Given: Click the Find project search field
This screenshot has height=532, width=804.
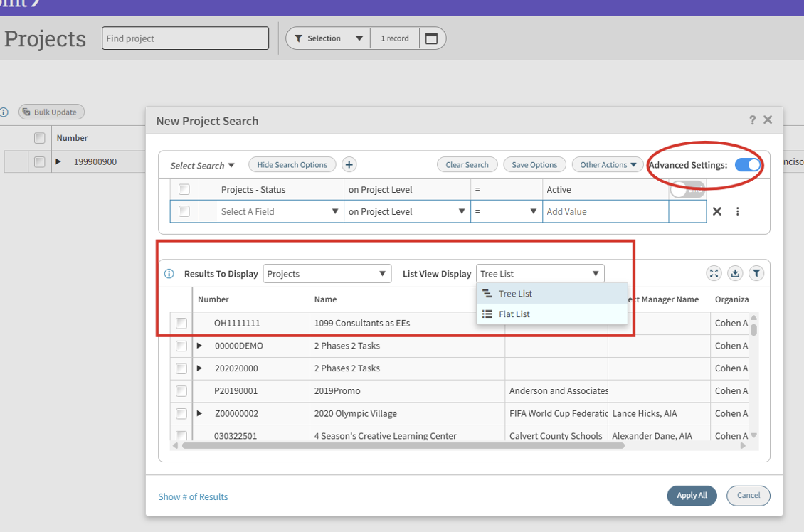Looking at the screenshot, I should (x=185, y=38).
